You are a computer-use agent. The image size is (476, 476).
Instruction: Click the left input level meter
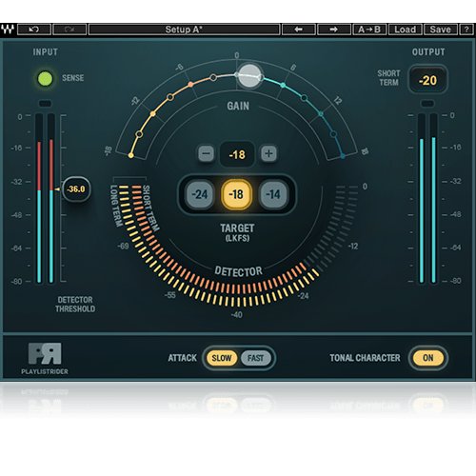click(39, 198)
